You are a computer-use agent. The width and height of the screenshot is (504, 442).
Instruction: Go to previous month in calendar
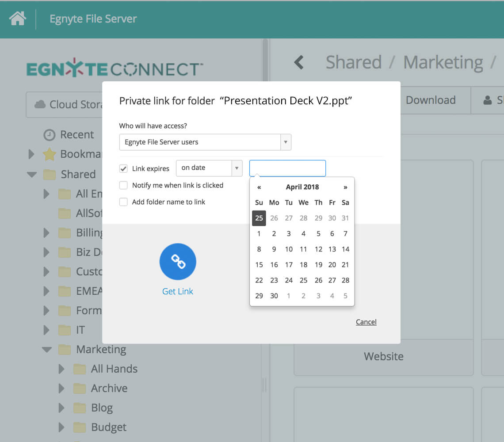coord(259,187)
